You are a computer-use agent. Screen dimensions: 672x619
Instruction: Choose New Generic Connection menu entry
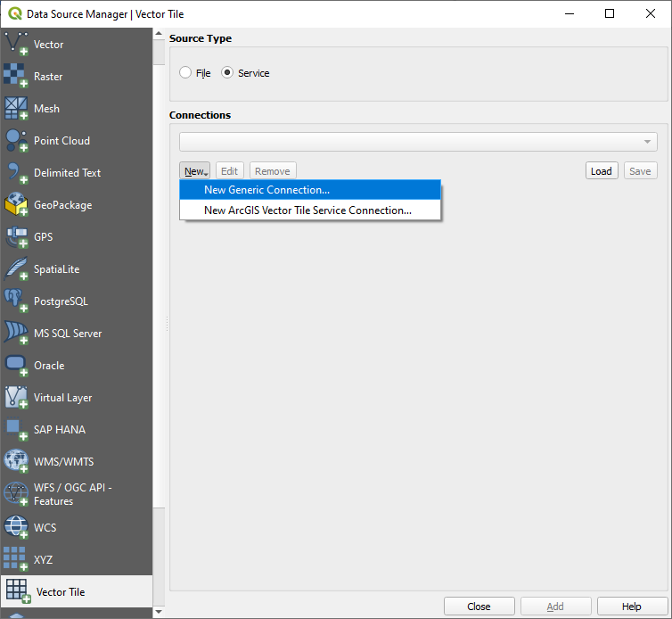point(310,190)
